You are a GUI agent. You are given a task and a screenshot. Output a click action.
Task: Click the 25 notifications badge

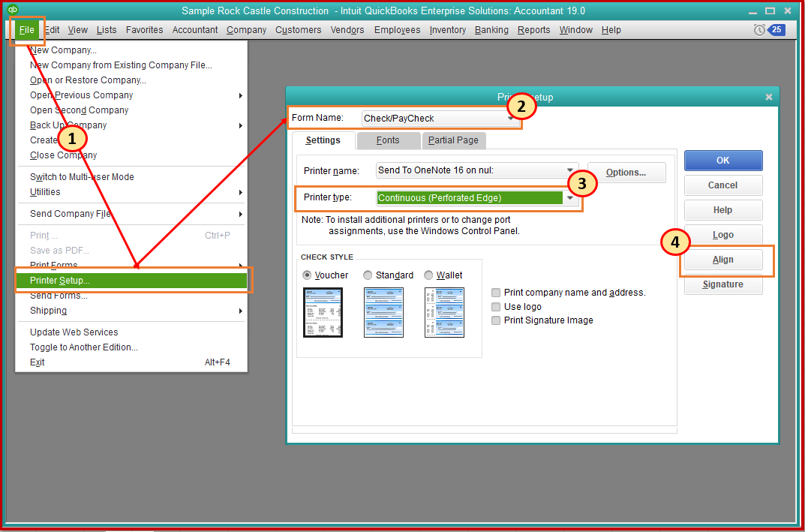pyautogui.click(x=776, y=30)
